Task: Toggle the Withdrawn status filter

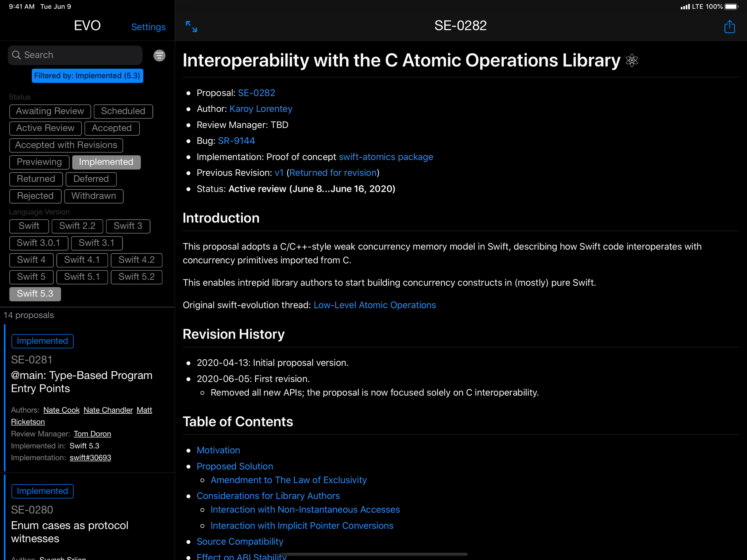Action: [x=94, y=196]
